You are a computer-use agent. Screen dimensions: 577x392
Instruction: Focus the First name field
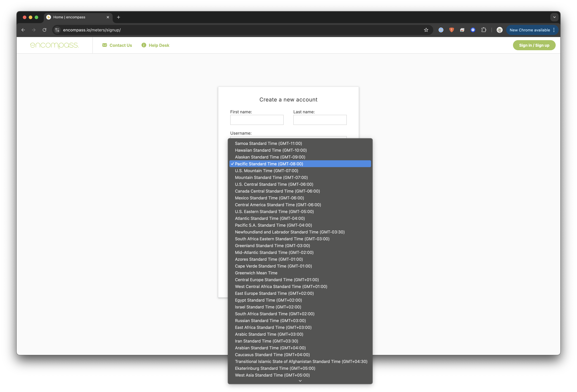[257, 120]
